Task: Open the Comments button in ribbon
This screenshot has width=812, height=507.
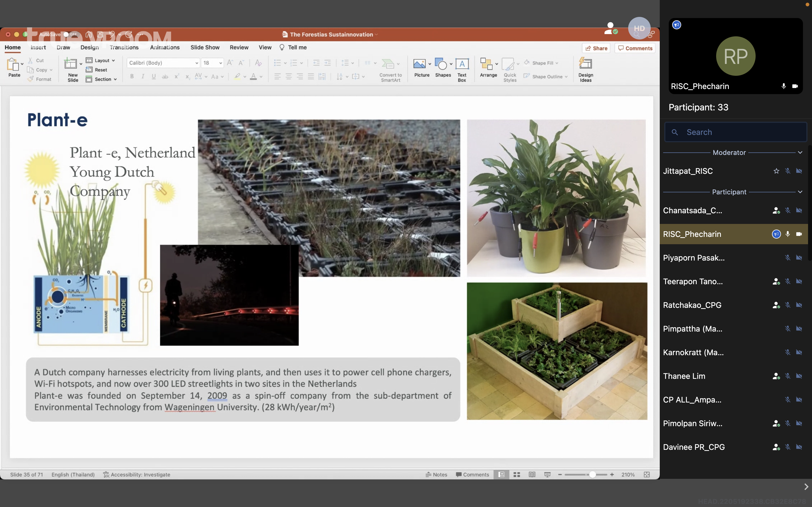Action: (x=635, y=48)
